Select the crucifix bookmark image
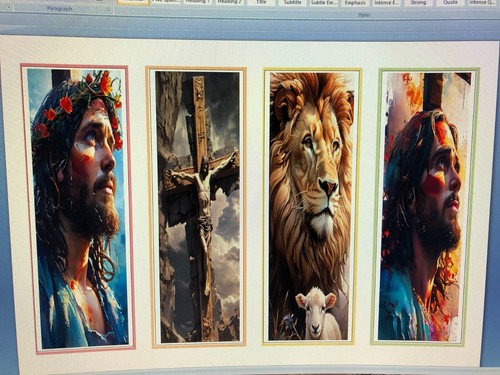The image size is (500, 375). coord(198,207)
